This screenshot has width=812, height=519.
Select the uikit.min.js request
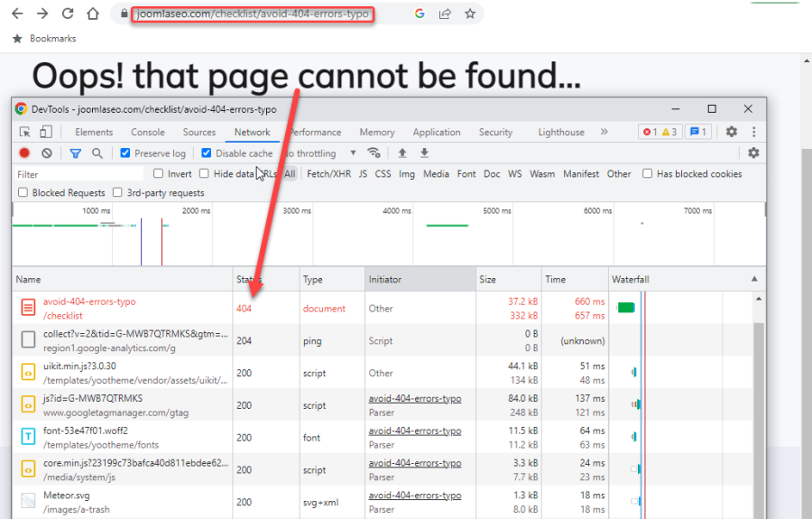pos(383,373)
